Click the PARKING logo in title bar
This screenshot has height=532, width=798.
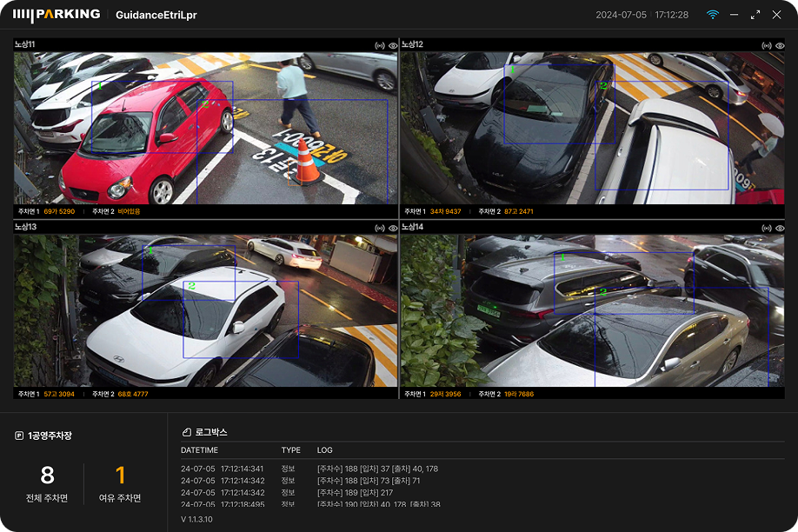[57, 15]
